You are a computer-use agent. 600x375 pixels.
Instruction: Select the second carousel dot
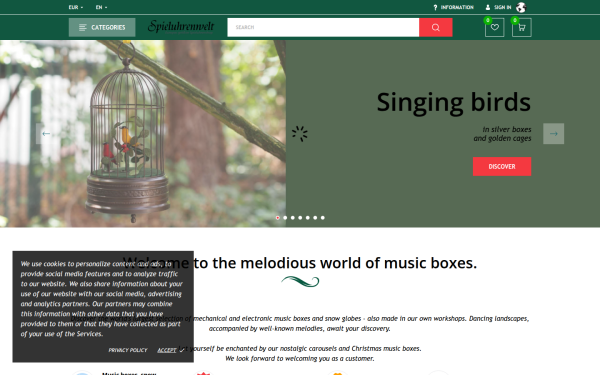coord(285,218)
